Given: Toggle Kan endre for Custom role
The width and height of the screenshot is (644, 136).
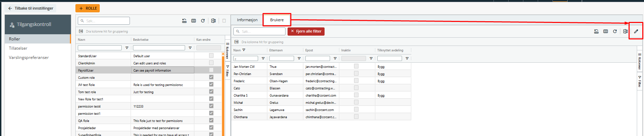Looking at the screenshot, I should click(211, 77).
